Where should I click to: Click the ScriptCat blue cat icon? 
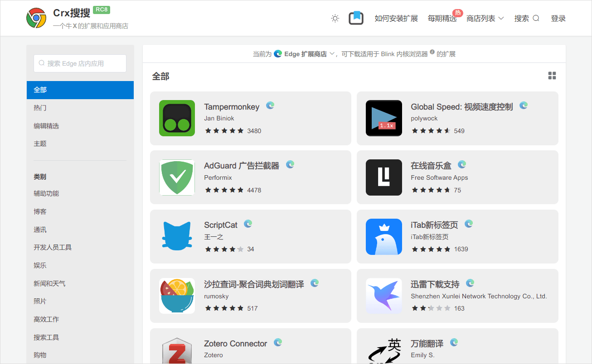point(177,236)
